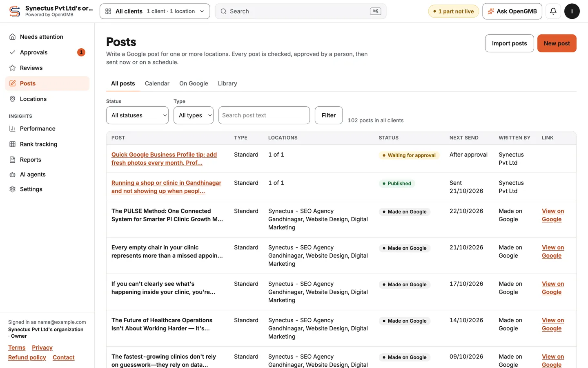Click the Synectus logo icon
588x368 pixels.
coord(15,11)
